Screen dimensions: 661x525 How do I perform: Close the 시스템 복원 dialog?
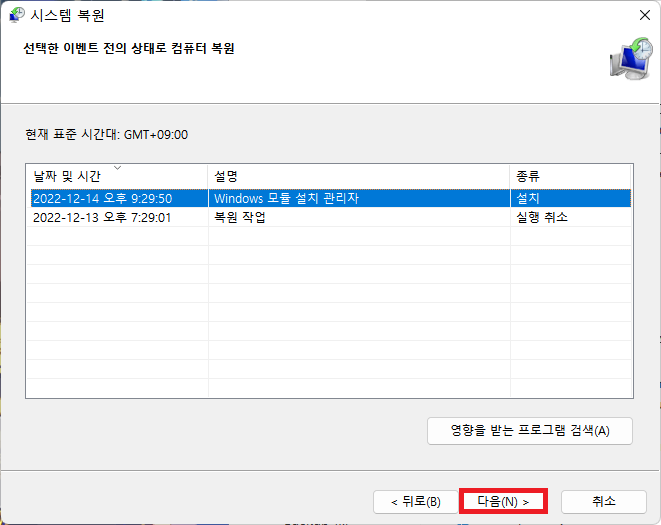tap(645, 15)
